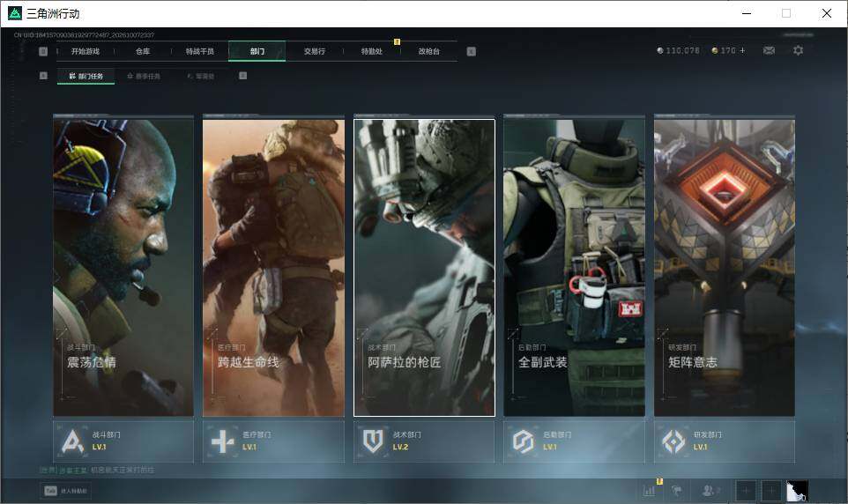The width and height of the screenshot is (848, 504).
Task: Click the yellow notification badge above 特勤处
Action: click(397, 41)
